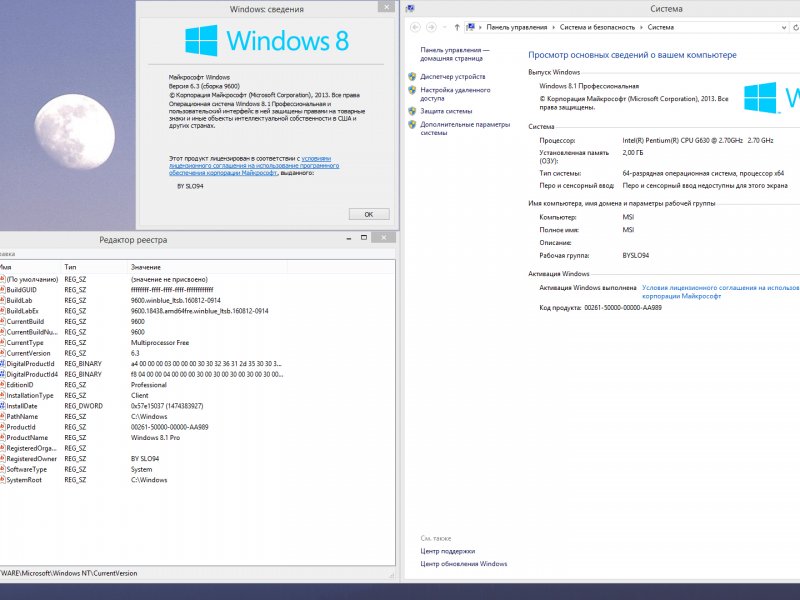Open Настройка удаленного доступа link
800x600 pixels.
pyautogui.click(x=455, y=94)
